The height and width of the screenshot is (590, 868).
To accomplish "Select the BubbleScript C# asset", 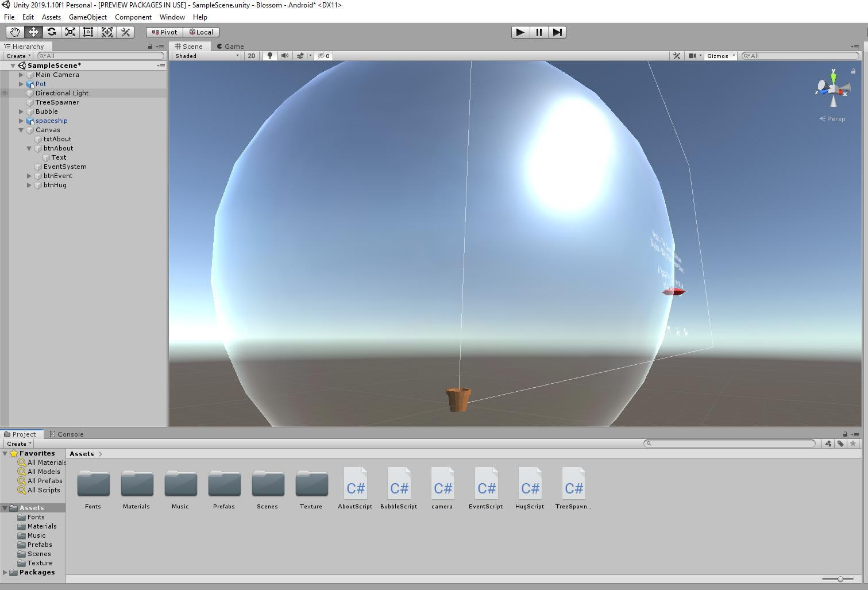I will pos(399,488).
